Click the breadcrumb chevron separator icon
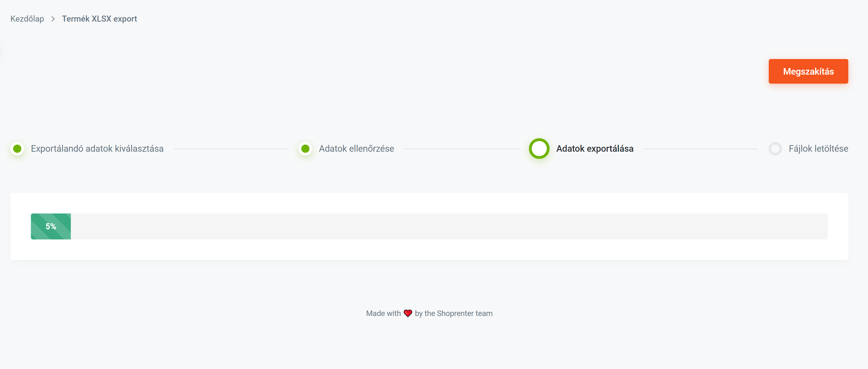Screen dimensions: 868x369 coord(53,19)
